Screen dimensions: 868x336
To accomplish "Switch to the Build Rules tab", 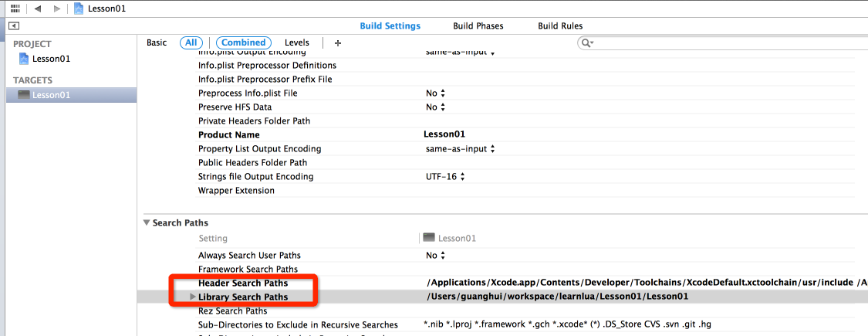I will point(560,26).
